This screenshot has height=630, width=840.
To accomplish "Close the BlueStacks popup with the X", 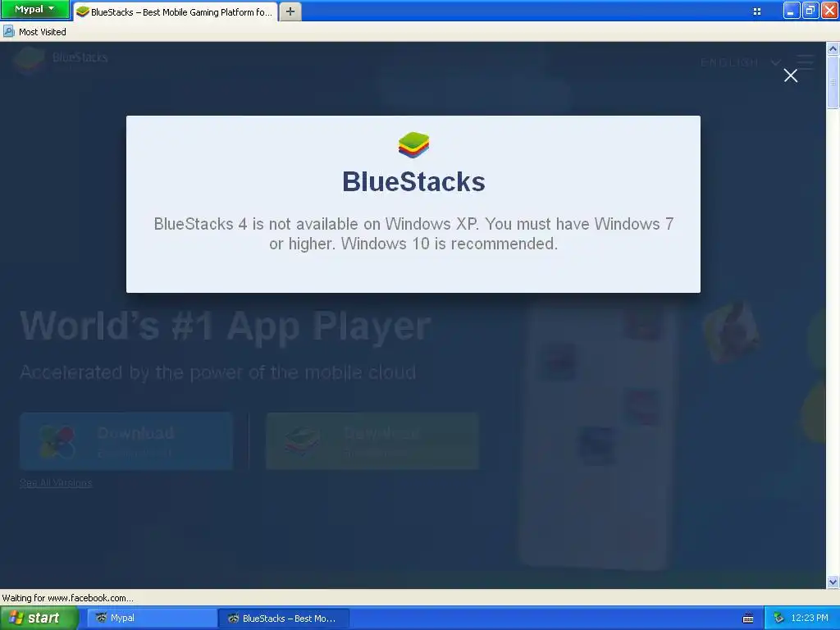I will [x=790, y=75].
